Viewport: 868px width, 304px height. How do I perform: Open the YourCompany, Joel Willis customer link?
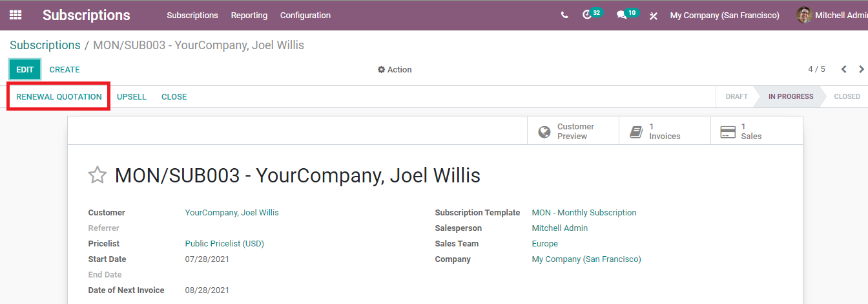coord(232,212)
